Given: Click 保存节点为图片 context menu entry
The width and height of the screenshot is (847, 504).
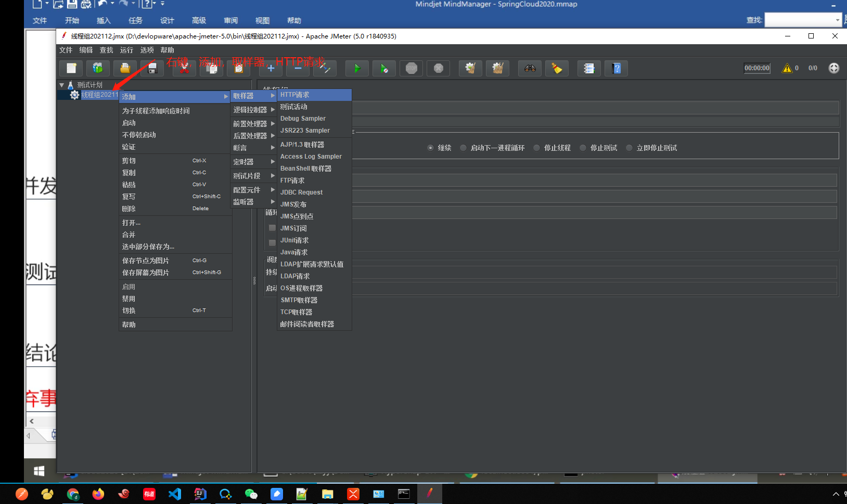Looking at the screenshot, I should pos(175,261).
